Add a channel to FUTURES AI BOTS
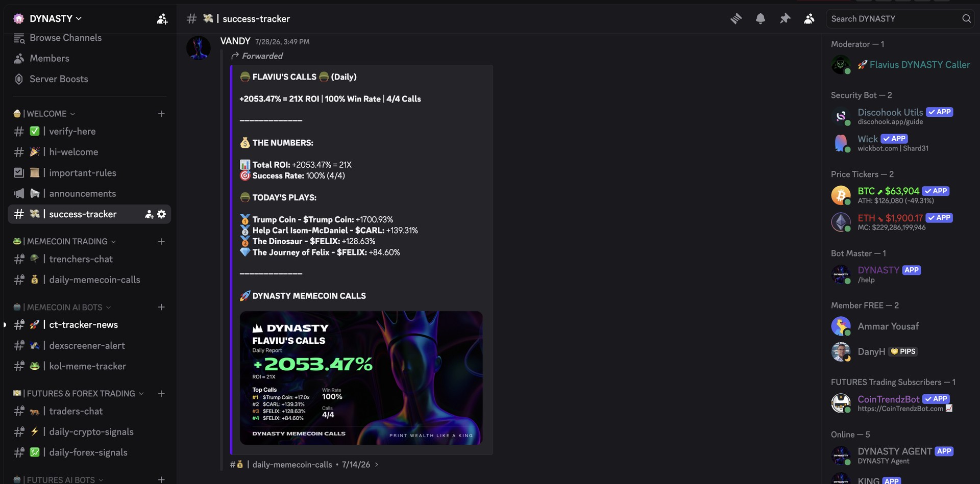 pos(161,479)
